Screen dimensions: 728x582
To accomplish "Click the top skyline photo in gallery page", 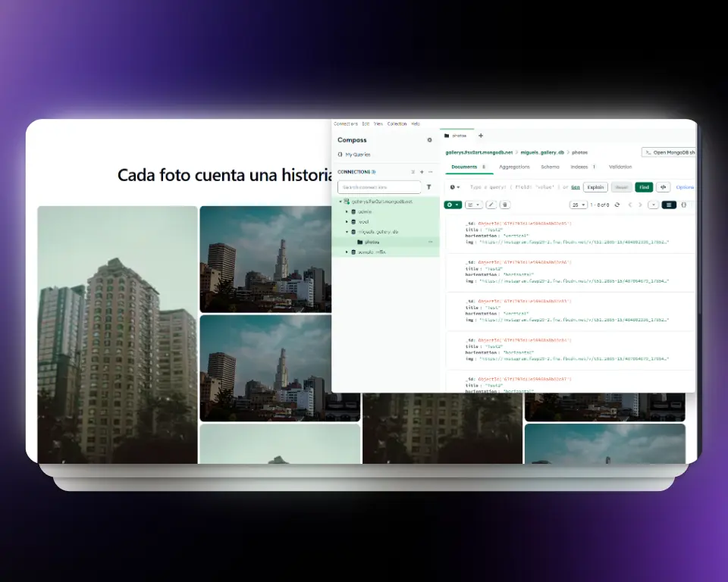I will [265, 259].
